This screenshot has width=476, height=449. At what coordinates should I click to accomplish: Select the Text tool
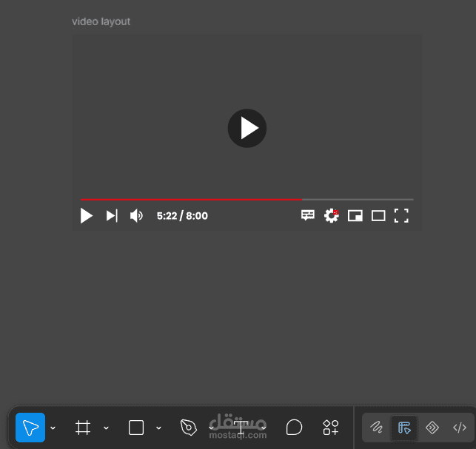pos(241,428)
